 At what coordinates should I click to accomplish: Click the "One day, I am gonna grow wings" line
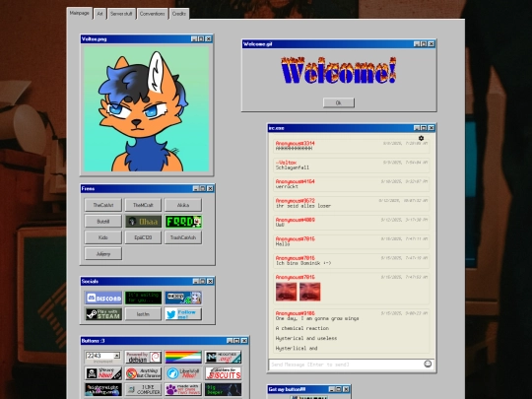(317, 318)
